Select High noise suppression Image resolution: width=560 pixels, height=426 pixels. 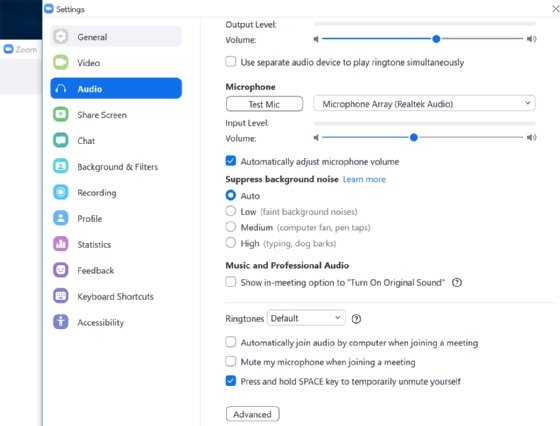231,243
